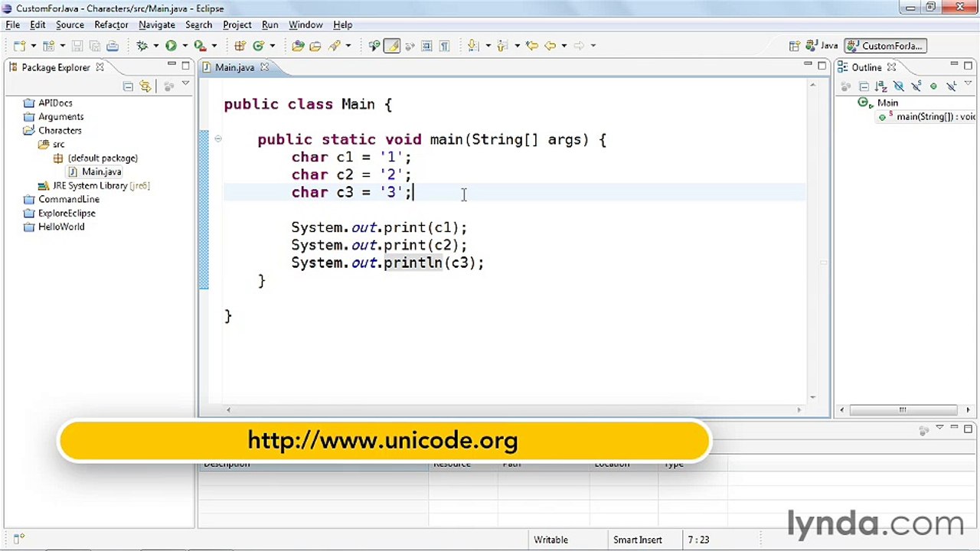Toggle Block Selection Mode icon
The height and width of the screenshot is (551, 980).
(426, 46)
